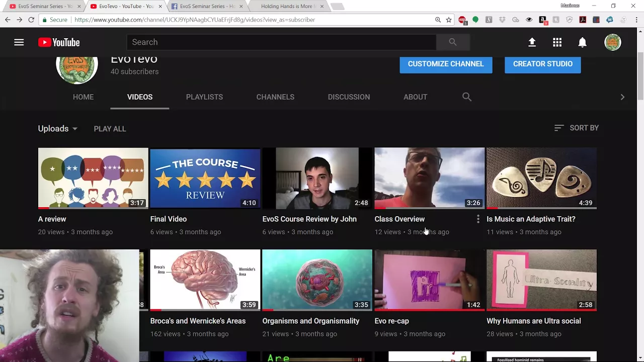644x362 pixels.
Task: Click the Evo re-cap title text
Action: (391, 321)
